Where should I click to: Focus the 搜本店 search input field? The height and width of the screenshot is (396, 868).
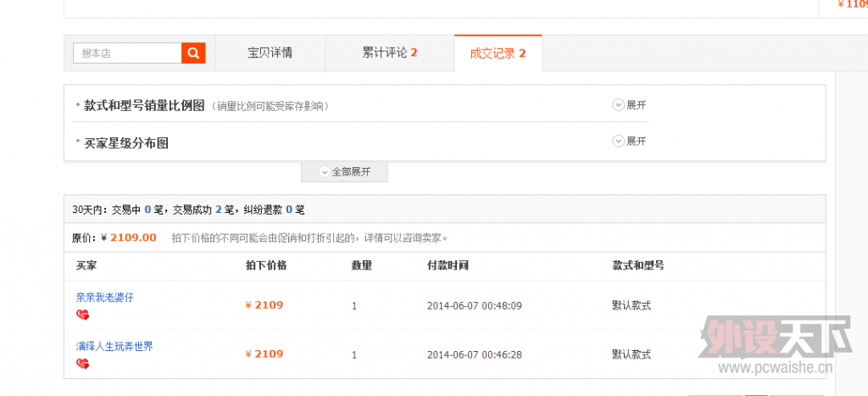click(x=127, y=53)
